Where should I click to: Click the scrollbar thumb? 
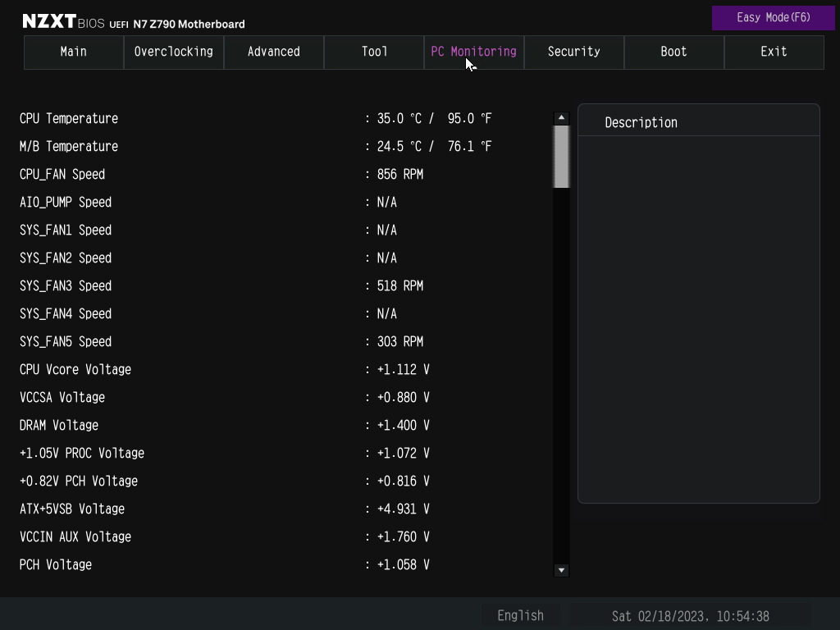pyautogui.click(x=561, y=155)
